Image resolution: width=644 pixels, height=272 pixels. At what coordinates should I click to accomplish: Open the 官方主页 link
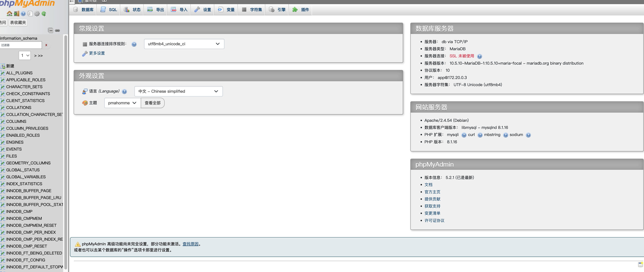[433, 192]
